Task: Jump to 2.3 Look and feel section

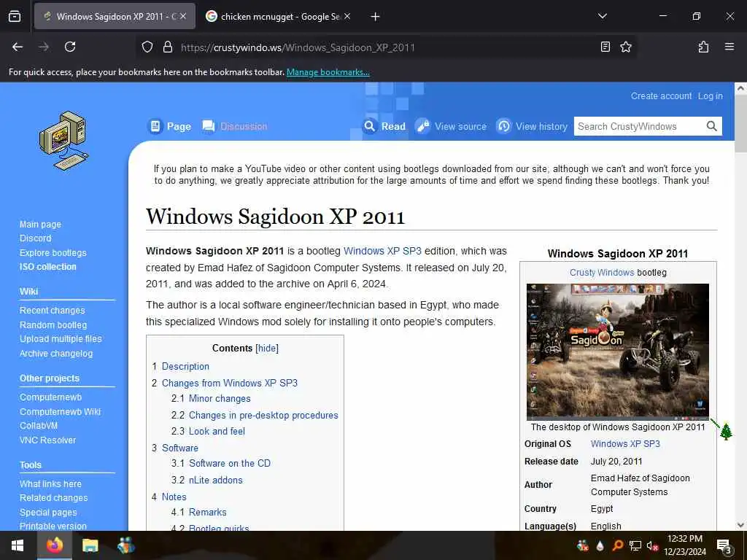Action: pyautogui.click(x=217, y=431)
